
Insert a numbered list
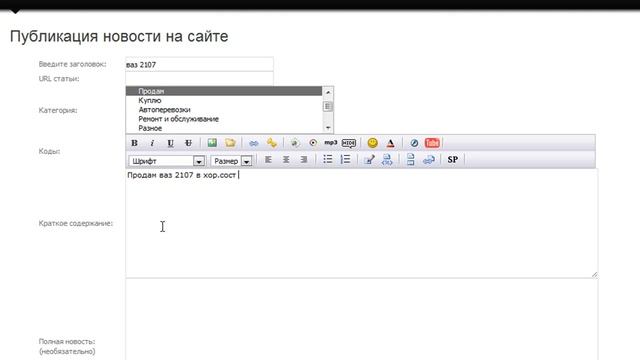(x=345, y=160)
